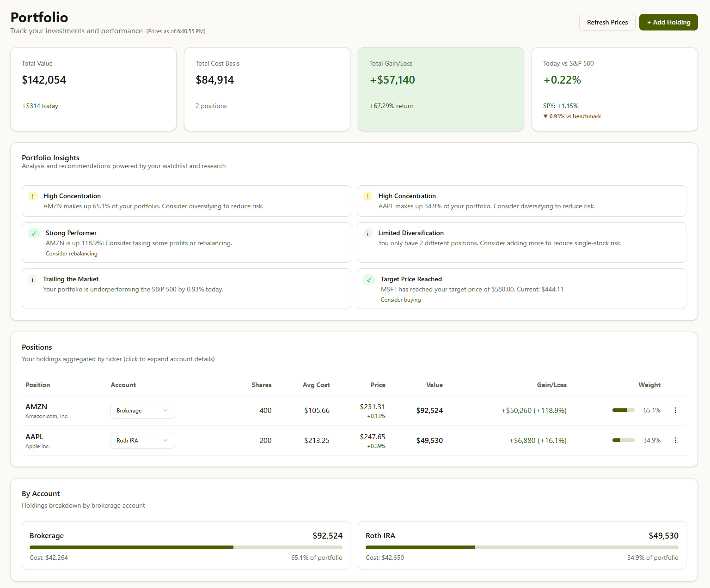This screenshot has height=588, width=710.
Task: Open the Roth IRA dropdown for AAPL
Action: click(x=142, y=440)
